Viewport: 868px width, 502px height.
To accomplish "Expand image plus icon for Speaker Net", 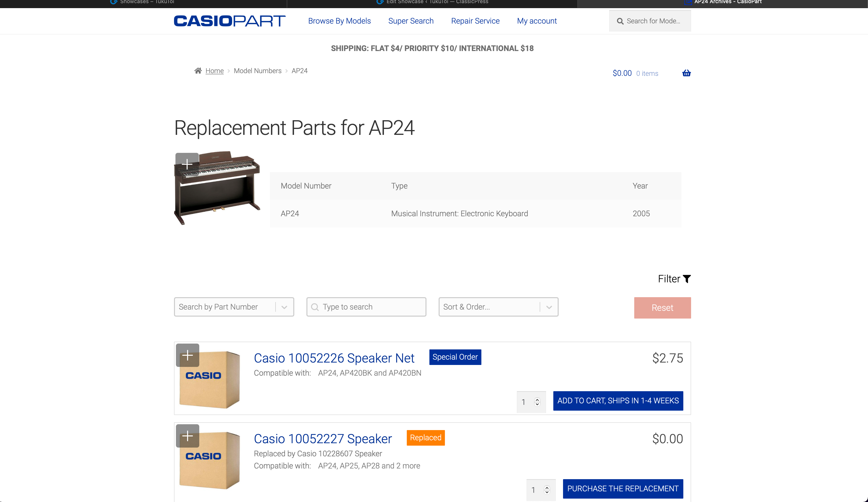I will coord(187,355).
